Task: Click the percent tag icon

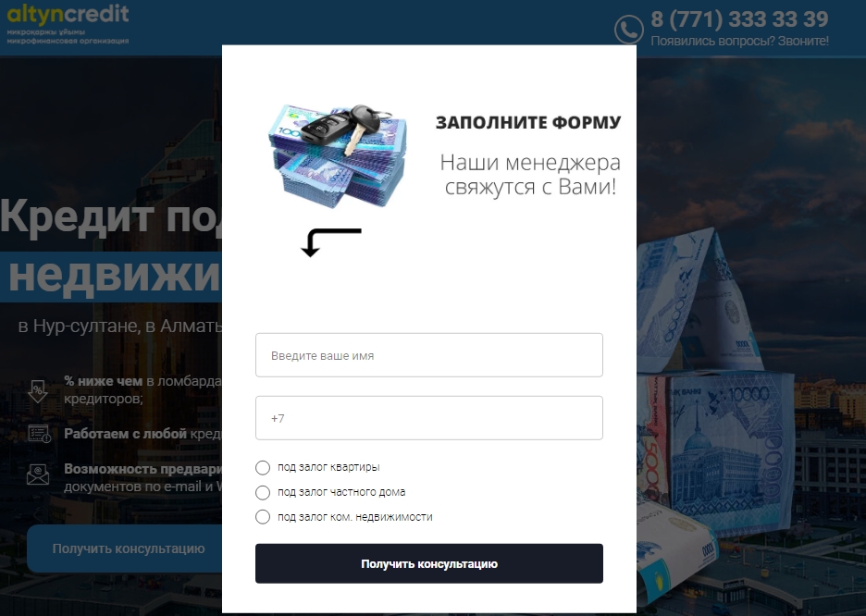Action: pos(38,391)
